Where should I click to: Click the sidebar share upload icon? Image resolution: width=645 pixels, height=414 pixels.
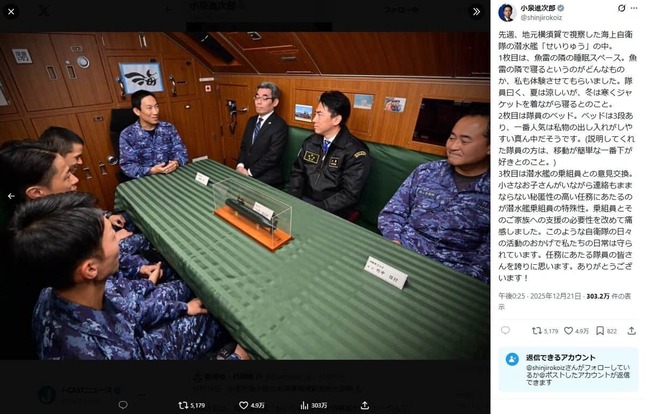(631, 331)
